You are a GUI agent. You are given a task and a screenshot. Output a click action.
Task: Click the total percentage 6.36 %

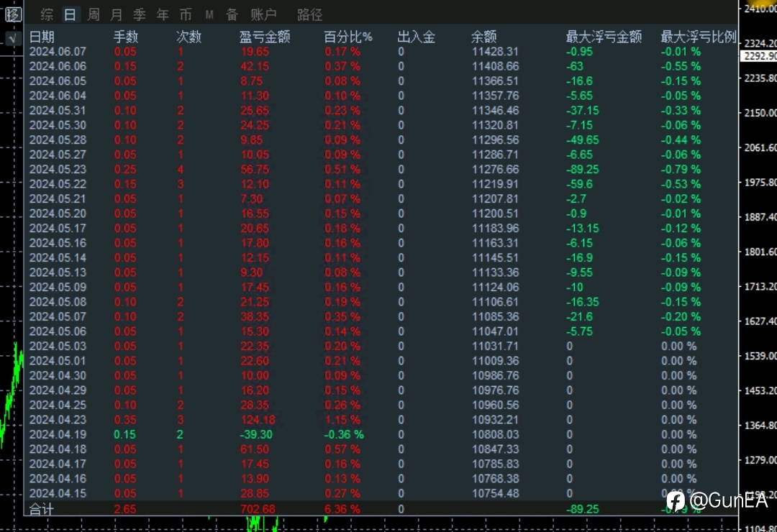[x=342, y=509]
